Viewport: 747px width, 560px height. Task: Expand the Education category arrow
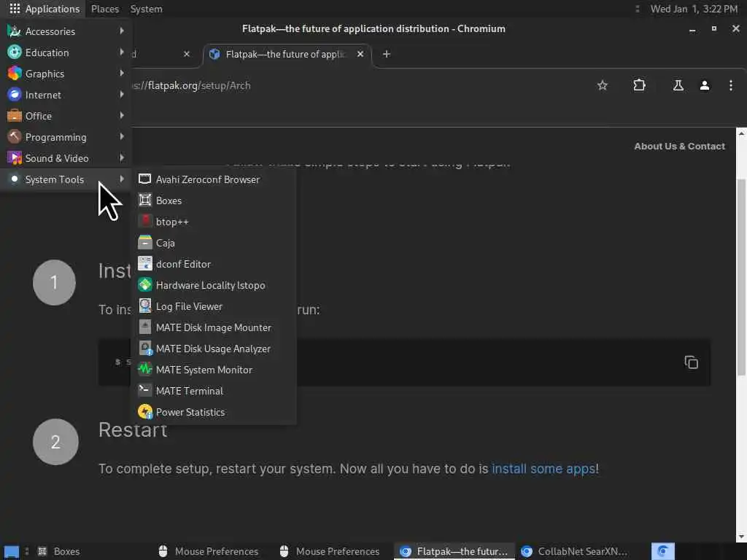[122, 52]
